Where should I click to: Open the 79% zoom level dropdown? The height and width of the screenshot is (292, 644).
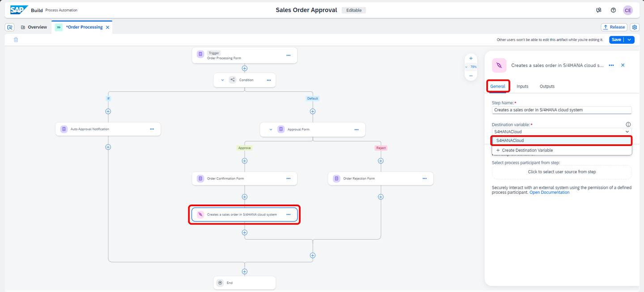pos(471,67)
